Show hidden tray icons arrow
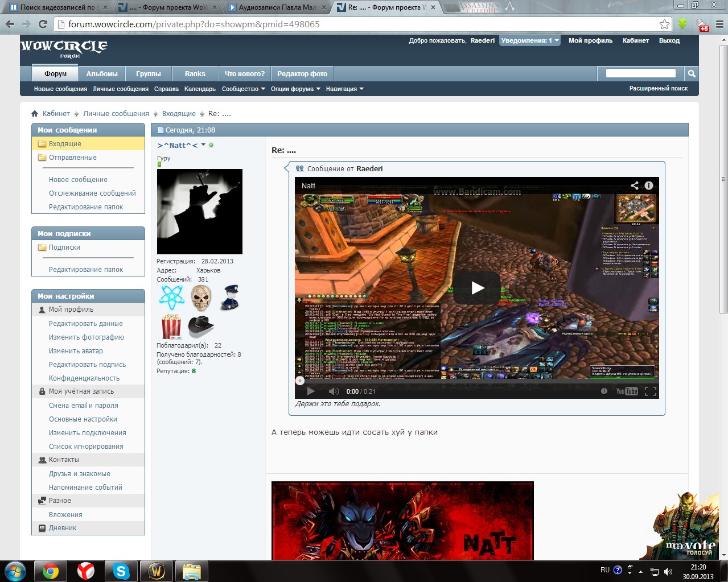 [x=641, y=572]
